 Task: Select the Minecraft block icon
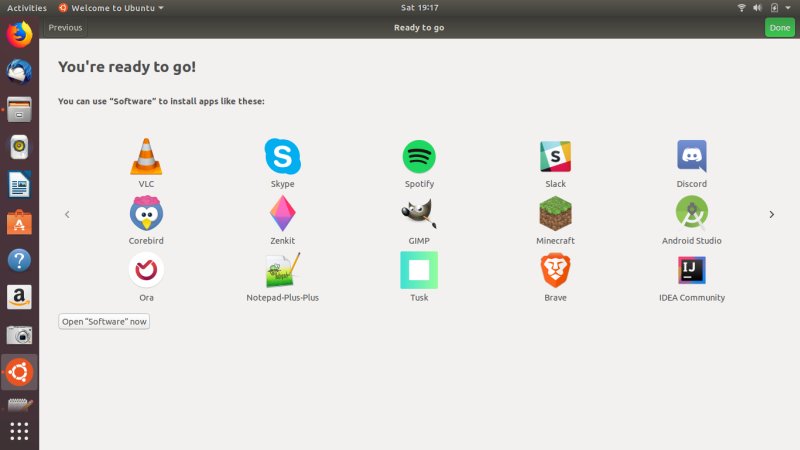point(555,213)
